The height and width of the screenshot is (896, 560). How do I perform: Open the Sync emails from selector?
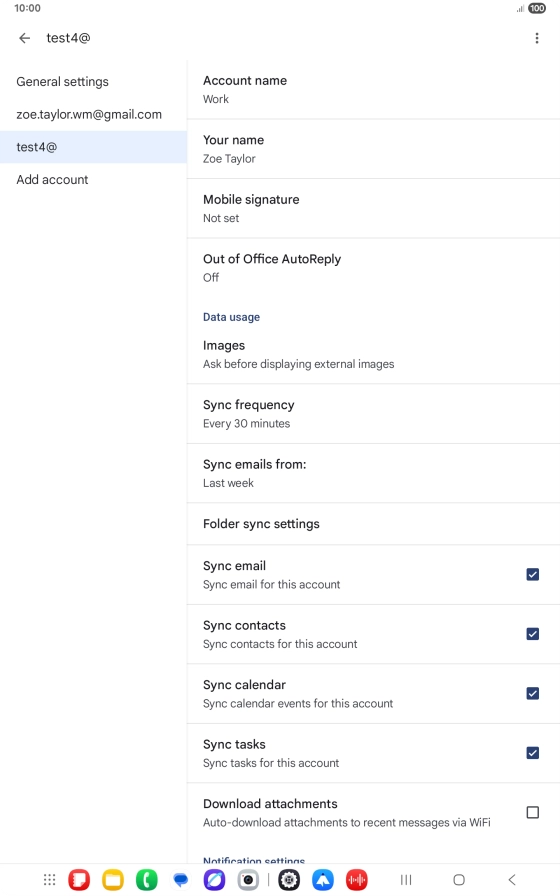(373, 473)
